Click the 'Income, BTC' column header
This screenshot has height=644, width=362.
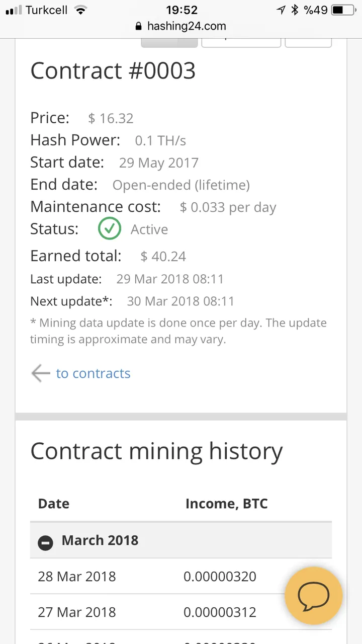click(x=227, y=504)
